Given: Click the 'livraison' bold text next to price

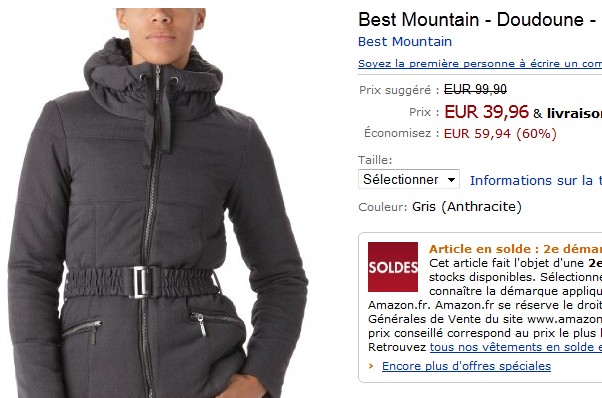Looking at the screenshot, I should click(x=574, y=113).
